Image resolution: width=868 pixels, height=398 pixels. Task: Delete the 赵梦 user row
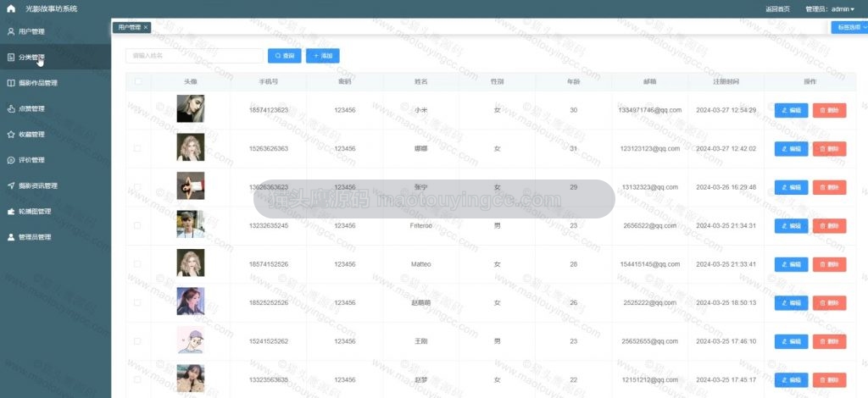pyautogui.click(x=829, y=379)
